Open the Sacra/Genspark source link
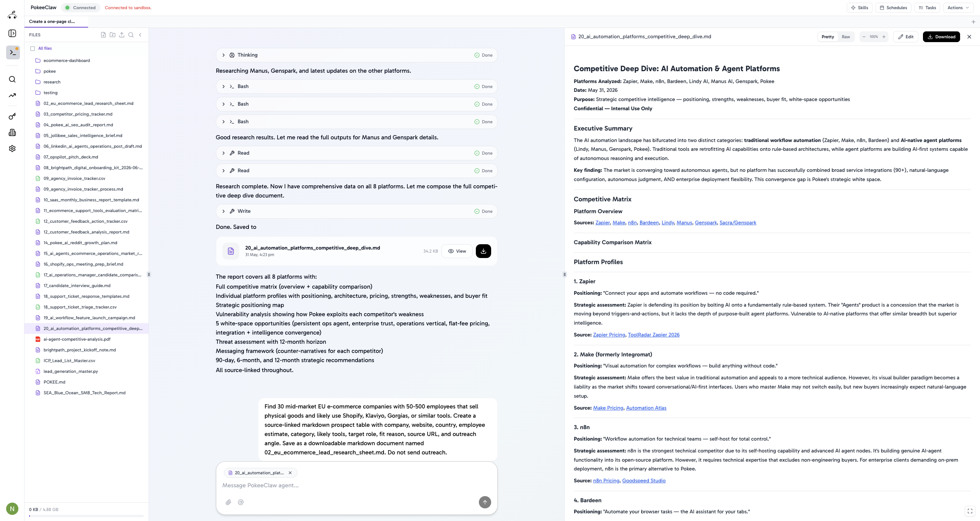Viewport: 980px width, 521px height. pyautogui.click(x=738, y=223)
